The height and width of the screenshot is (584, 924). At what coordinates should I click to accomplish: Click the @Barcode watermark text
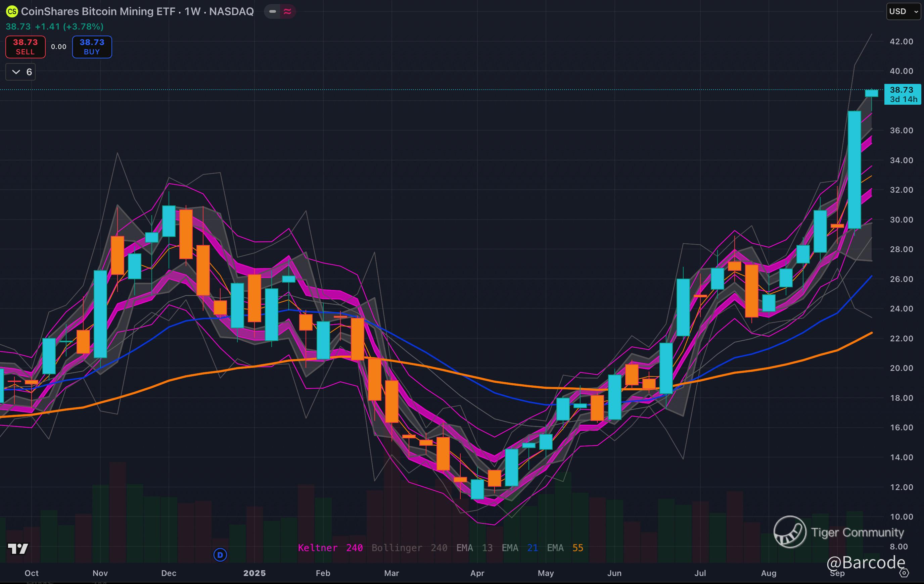866,563
